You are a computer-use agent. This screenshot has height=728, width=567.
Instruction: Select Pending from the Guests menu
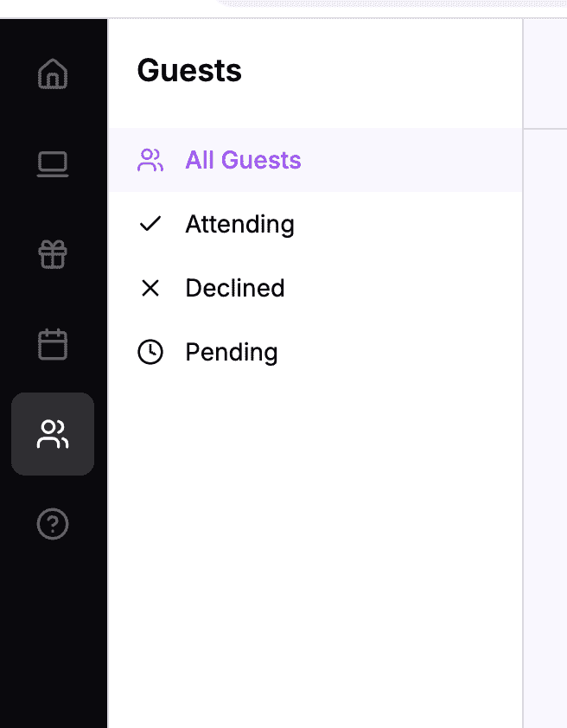231,352
